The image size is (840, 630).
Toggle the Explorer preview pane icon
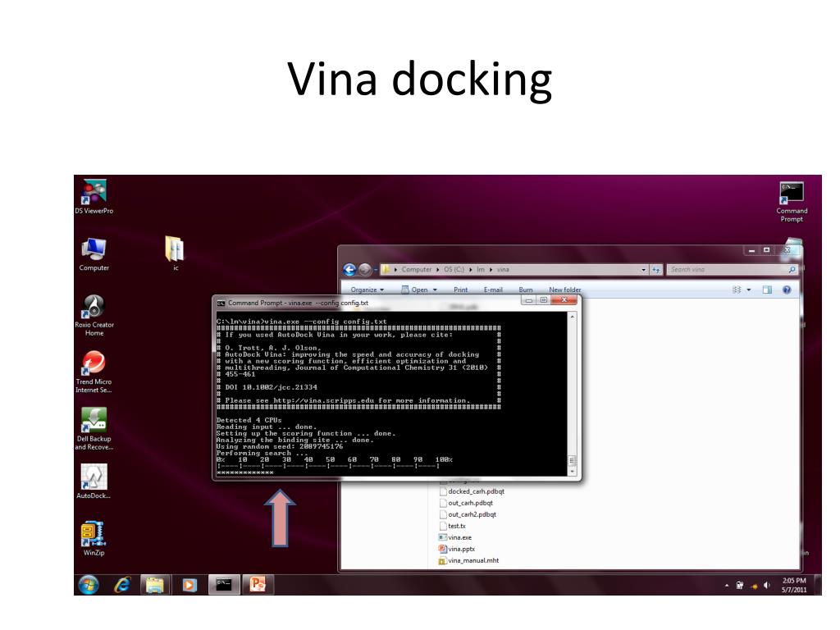767,290
